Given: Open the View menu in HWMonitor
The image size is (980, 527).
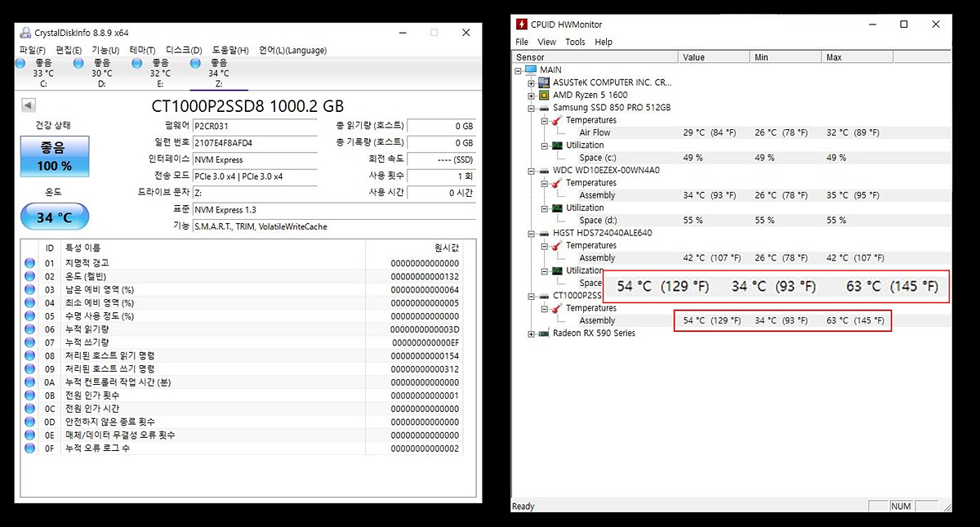Looking at the screenshot, I should 547,42.
